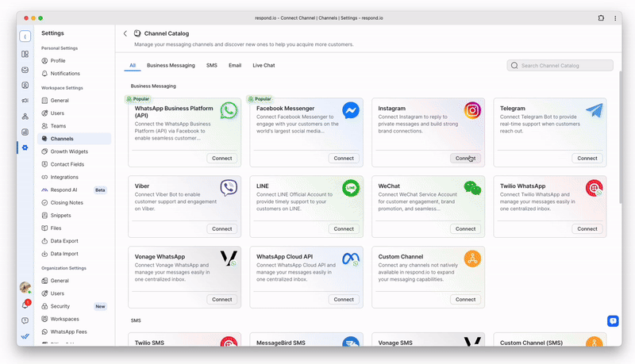The width and height of the screenshot is (635, 364).
Task: Click the page's vertical scrollbar
Action: point(620,159)
